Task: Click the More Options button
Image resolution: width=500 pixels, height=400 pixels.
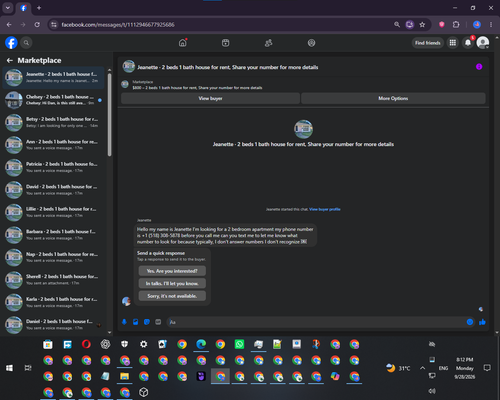Action: point(393,98)
